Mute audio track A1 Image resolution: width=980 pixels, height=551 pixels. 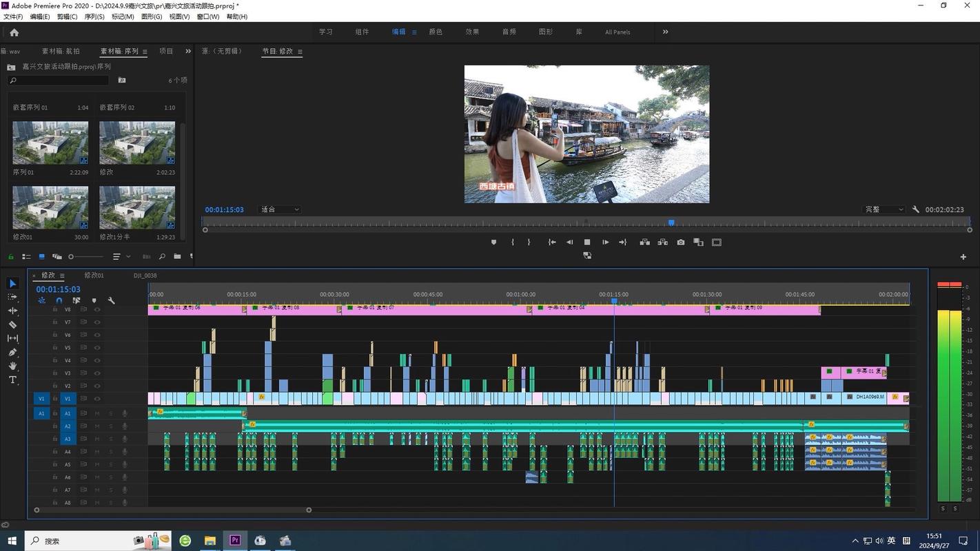coord(97,413)
